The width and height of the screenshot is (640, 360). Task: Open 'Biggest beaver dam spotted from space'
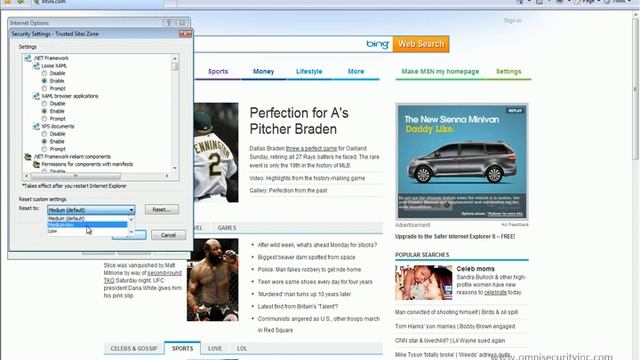pyautogui.click(x=307, y=257)
